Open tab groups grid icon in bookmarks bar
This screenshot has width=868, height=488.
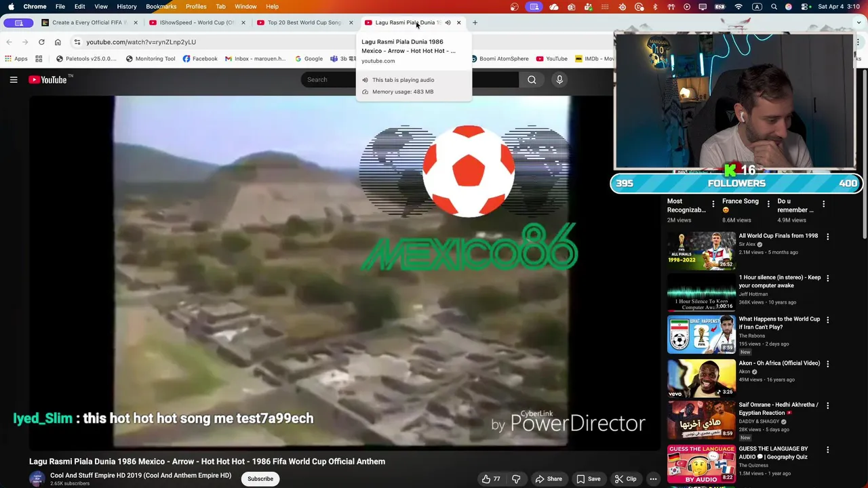(39, 59)
